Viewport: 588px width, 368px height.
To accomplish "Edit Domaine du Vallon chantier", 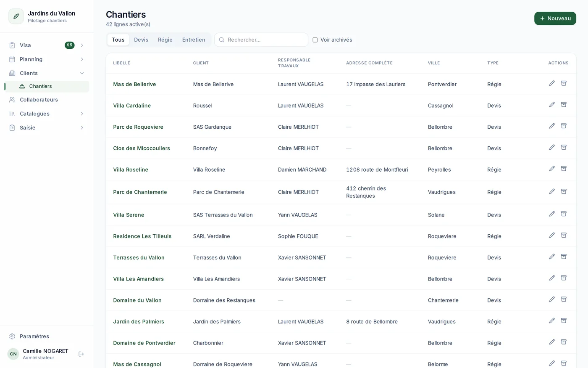I will 552,299.
